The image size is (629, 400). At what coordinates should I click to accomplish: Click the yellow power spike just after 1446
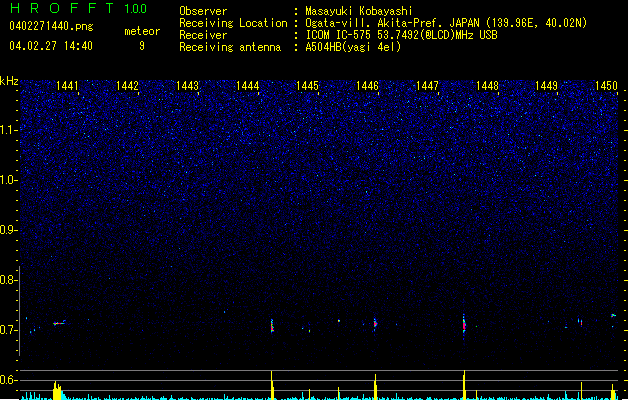(375, 387)
